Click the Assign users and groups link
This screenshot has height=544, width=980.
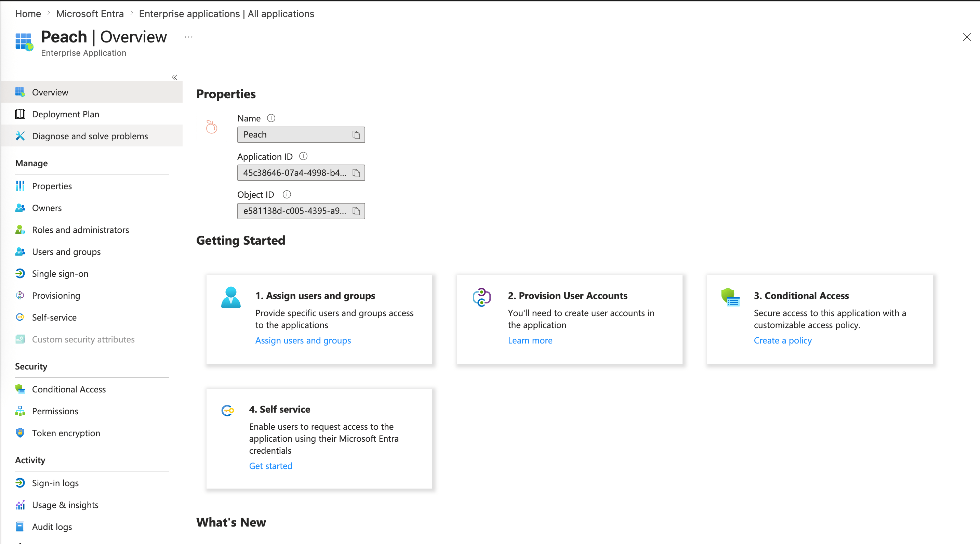point(303,340)
